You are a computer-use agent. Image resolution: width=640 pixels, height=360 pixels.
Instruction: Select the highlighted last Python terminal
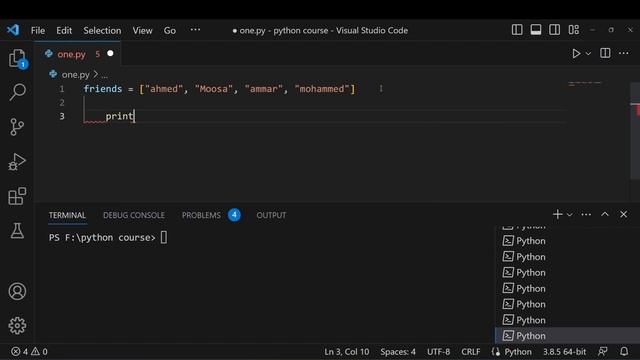(x=567, y=336)
